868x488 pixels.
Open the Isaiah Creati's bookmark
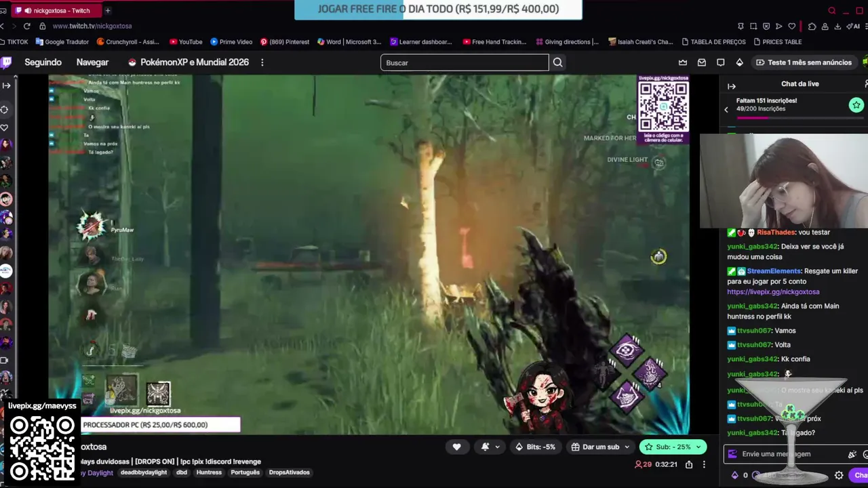tap(640, 41)
